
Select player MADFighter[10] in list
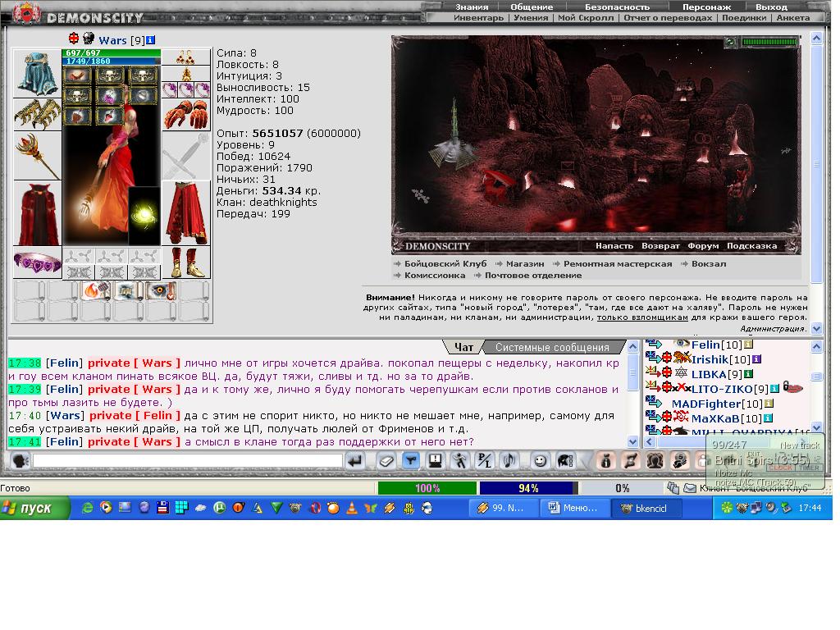pos(717,404)
